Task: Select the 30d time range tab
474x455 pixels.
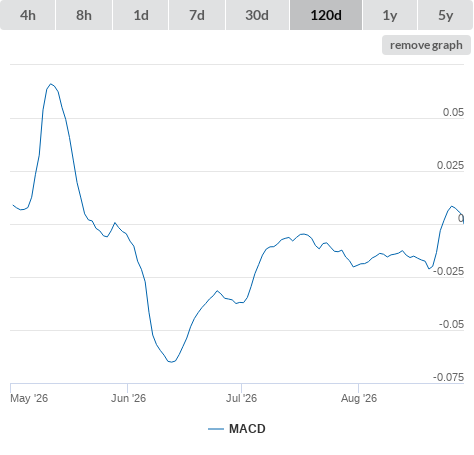Action: click(257, 15)
